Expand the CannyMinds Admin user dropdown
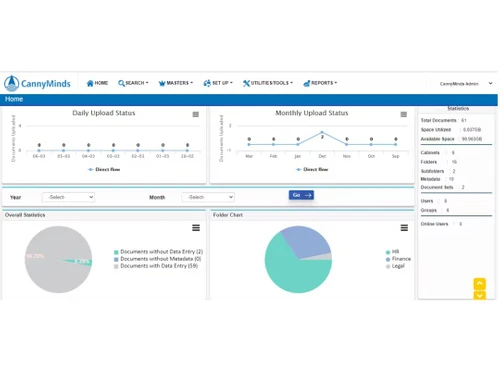500x375 pixels. click(x=466, y=84)
